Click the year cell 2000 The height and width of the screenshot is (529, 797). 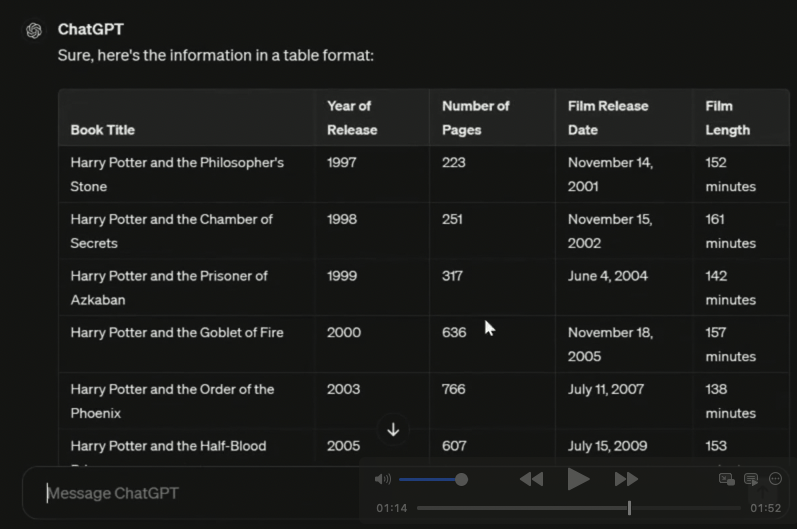344,332
